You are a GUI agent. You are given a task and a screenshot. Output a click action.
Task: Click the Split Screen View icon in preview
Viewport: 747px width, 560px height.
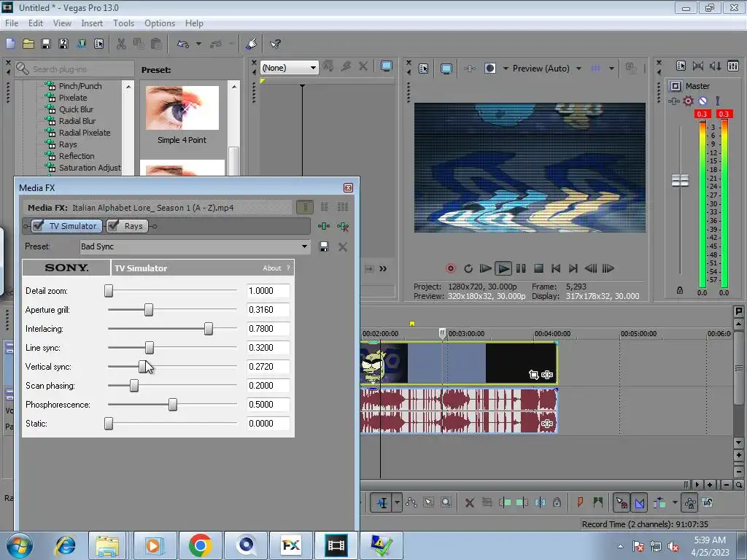(489, 69)
